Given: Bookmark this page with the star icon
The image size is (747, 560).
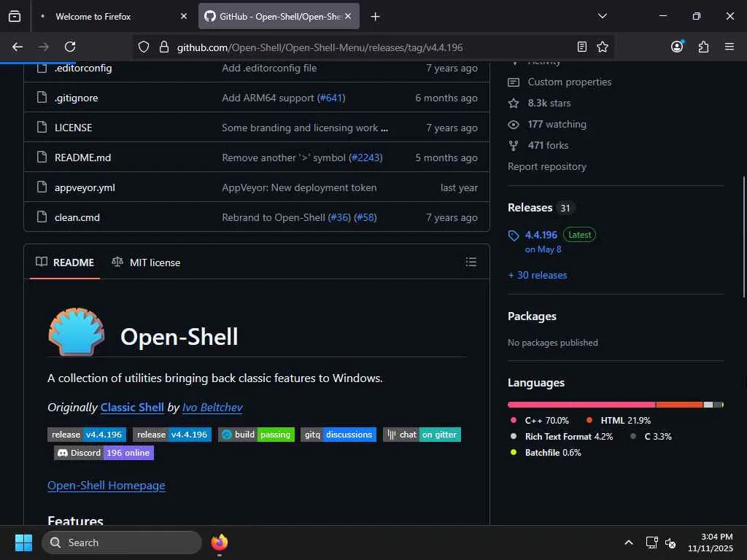Looking at the screenshot, I should (x=602, y=47).
